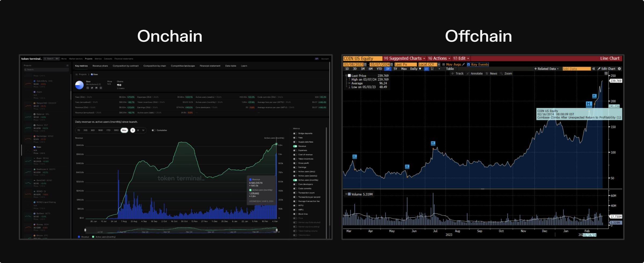The height and width of the screenshot is (263, 644).
Task: Open Financial statement tab
Action: pyautogui.click(x=210, y=66)
